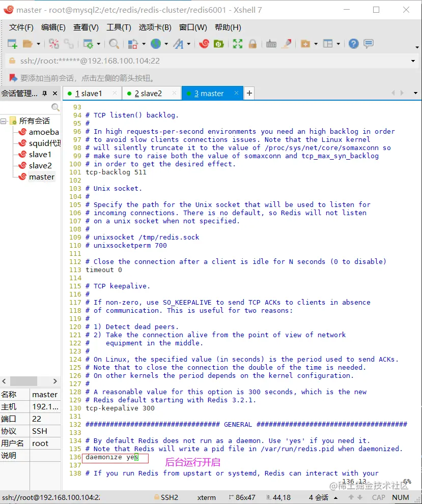
Task: Launch Xftp with the red swirl icon
Action: [204, 44]
